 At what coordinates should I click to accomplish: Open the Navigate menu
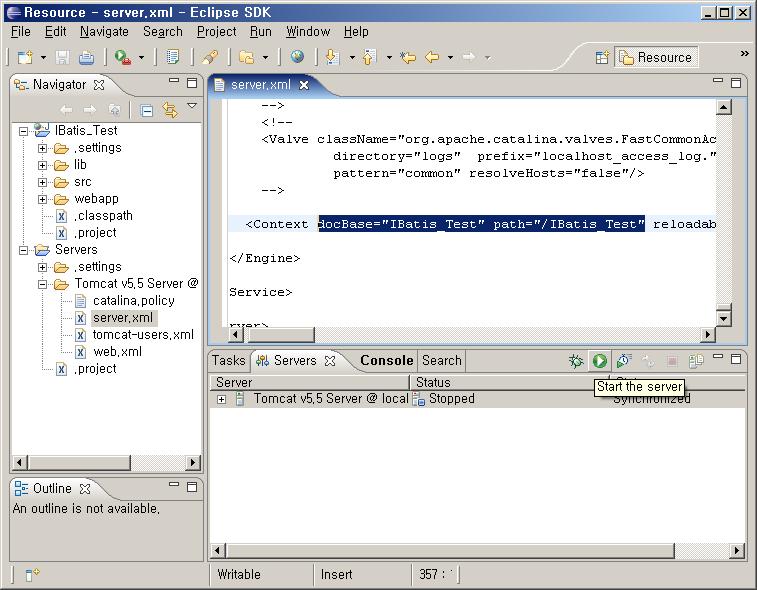104,32
